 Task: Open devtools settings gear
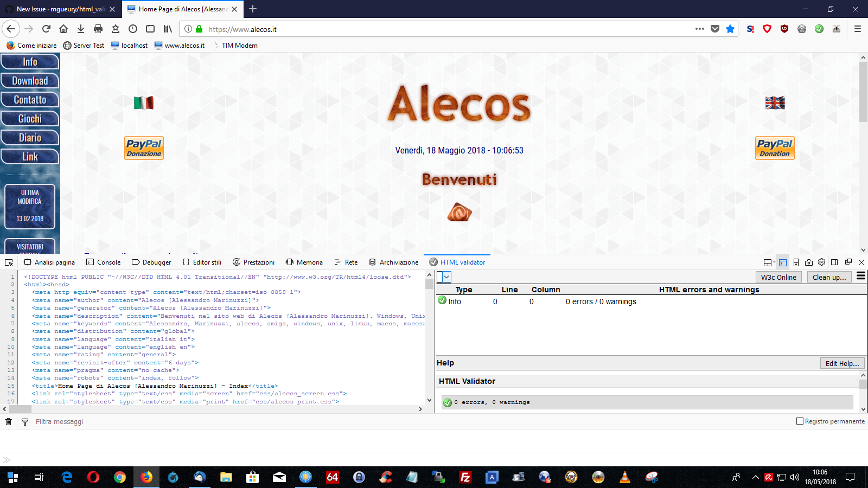click(822, 262)
